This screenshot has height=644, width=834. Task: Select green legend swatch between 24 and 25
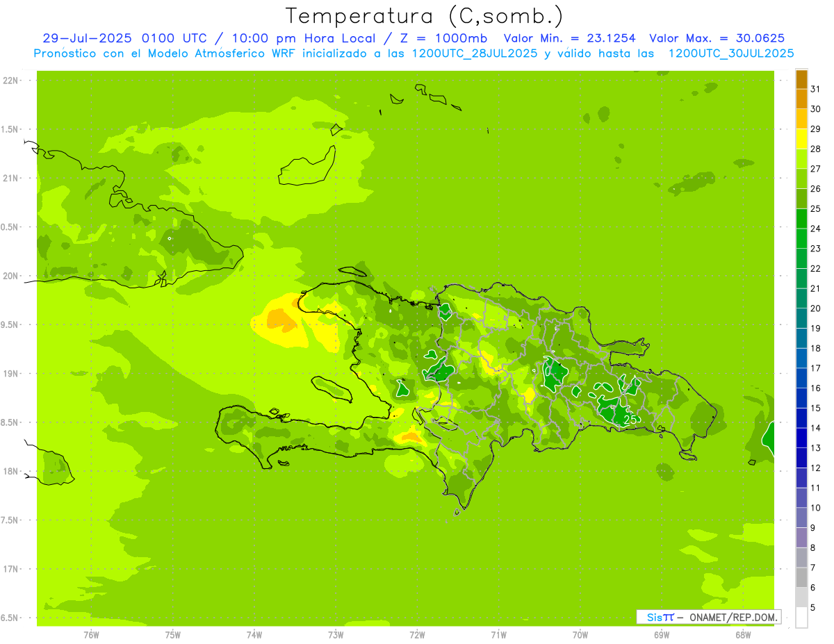[802, 219]
